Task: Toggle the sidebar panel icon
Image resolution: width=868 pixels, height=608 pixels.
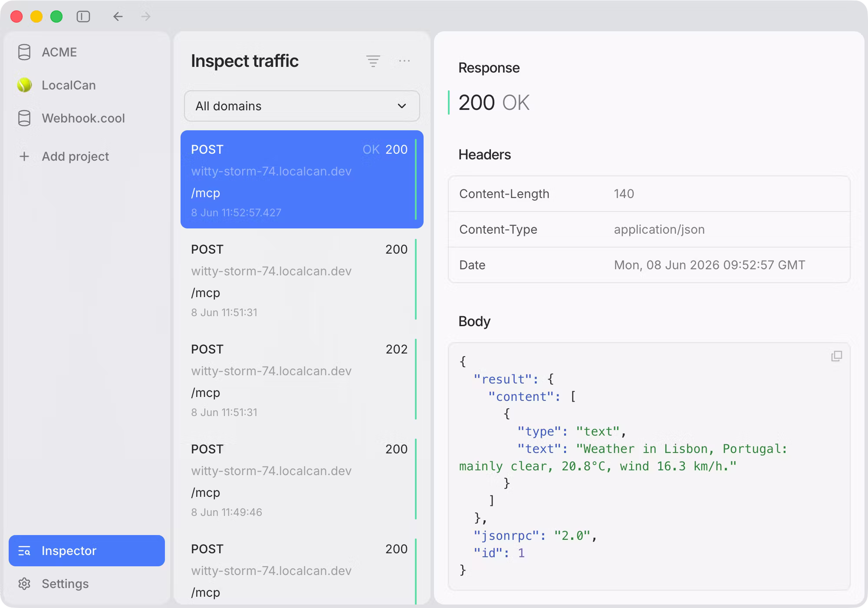Action: point(83,17)
